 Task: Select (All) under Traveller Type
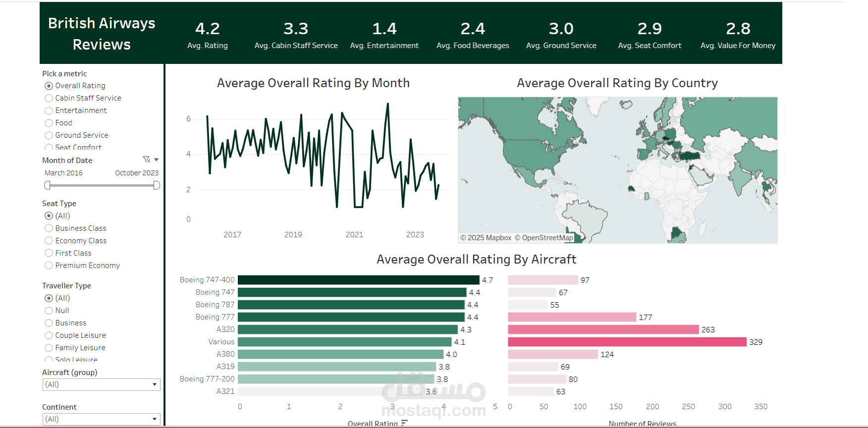[x=57, y=298]
